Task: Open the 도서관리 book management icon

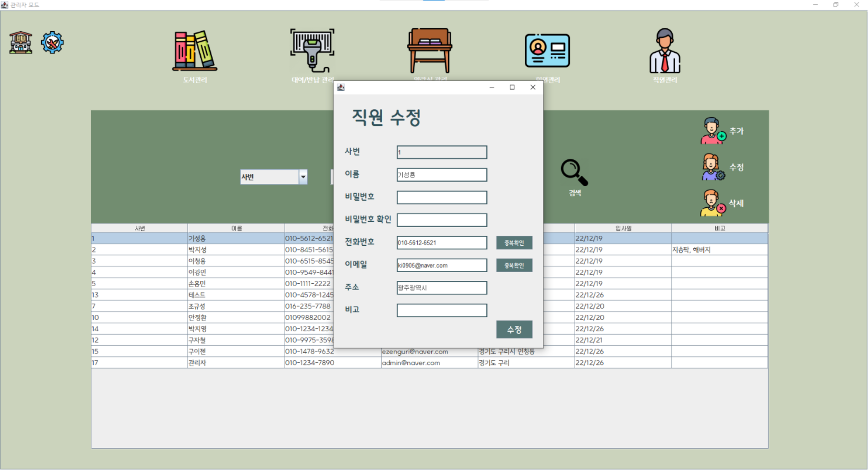Action: [x=194, y=49]
